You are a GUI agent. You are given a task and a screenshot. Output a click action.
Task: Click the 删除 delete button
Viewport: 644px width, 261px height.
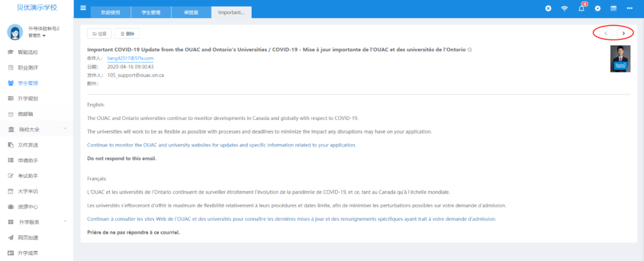tap(127, 33)
